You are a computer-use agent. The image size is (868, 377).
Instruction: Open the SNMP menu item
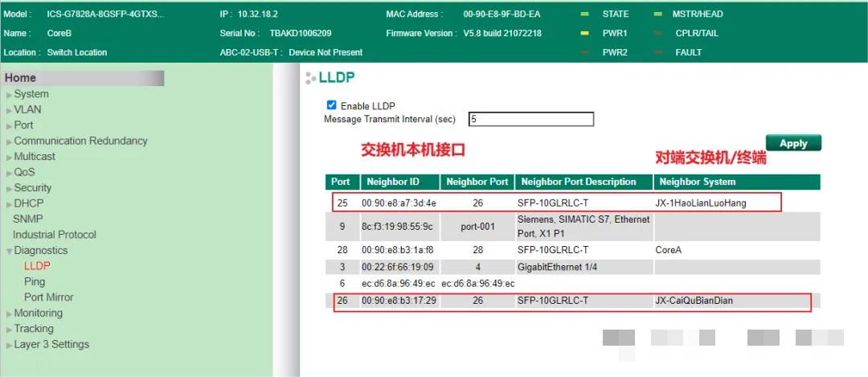(27, 219)
